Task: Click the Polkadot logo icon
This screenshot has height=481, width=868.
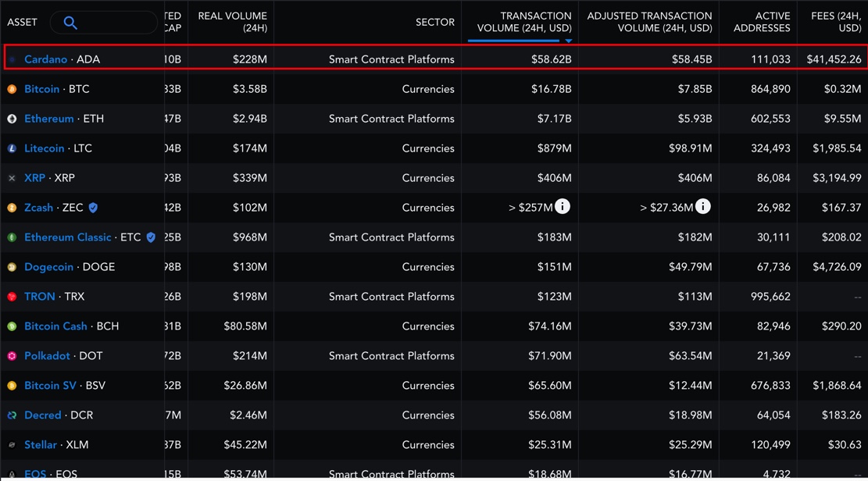Action: 12,356
